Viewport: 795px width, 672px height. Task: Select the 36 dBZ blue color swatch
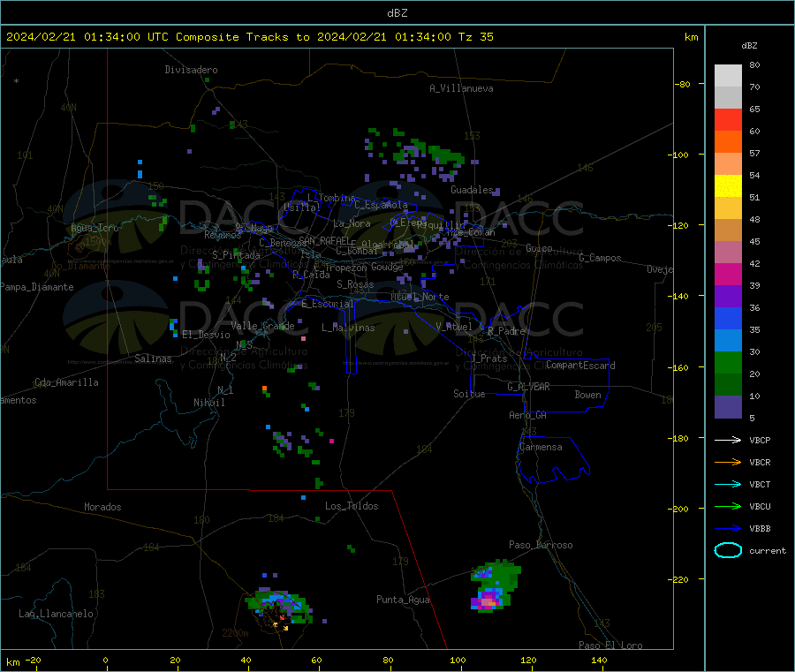pos(728,318)
